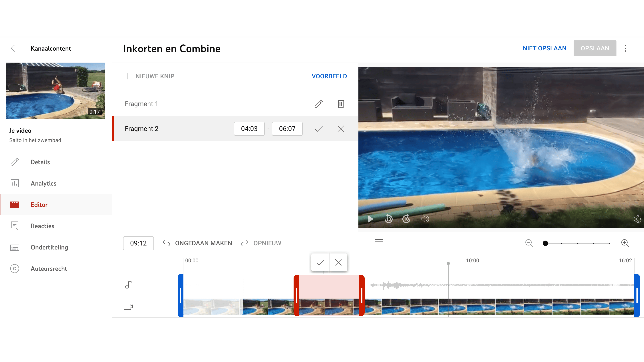Click the pencil icon for Fragment 1

(x=318, y=104)
